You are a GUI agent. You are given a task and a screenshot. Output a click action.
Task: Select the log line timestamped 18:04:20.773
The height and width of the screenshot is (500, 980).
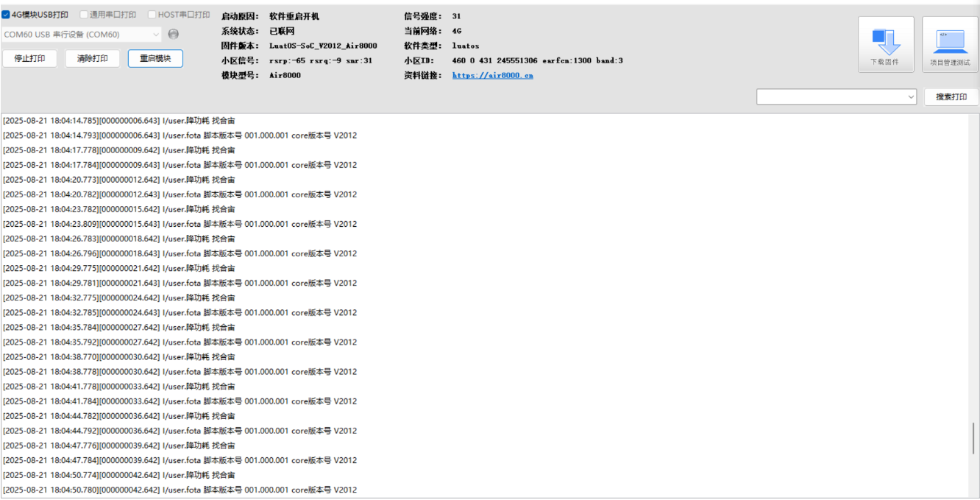pos(119,180)
